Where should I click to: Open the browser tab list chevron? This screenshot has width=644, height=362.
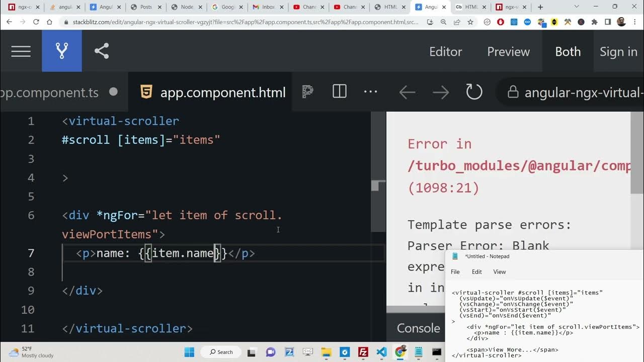pos(577,7)
